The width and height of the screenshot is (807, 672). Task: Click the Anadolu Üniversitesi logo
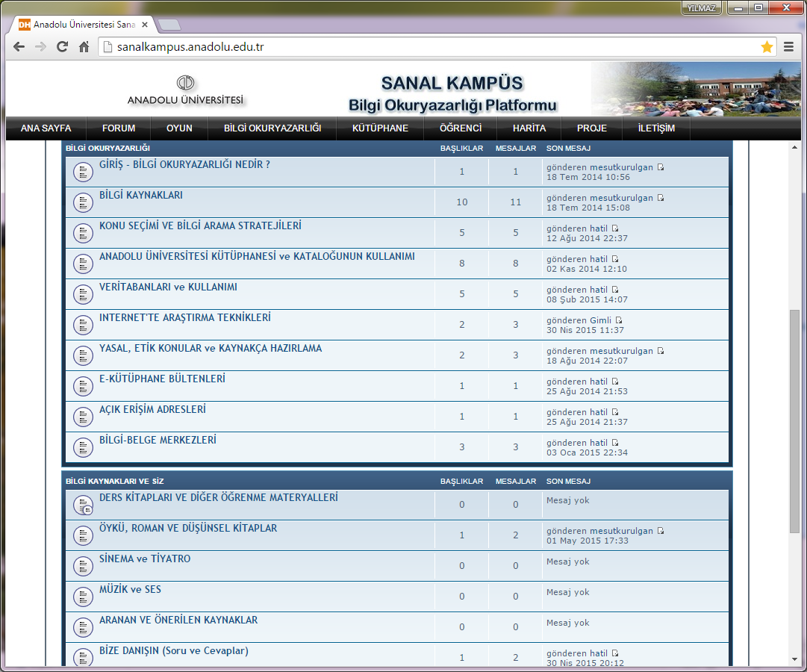(x=185, y=90)
